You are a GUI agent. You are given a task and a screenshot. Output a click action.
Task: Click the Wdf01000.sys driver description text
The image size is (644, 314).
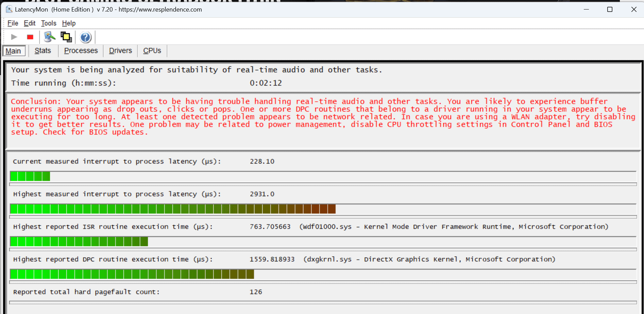tap(454, 227)
